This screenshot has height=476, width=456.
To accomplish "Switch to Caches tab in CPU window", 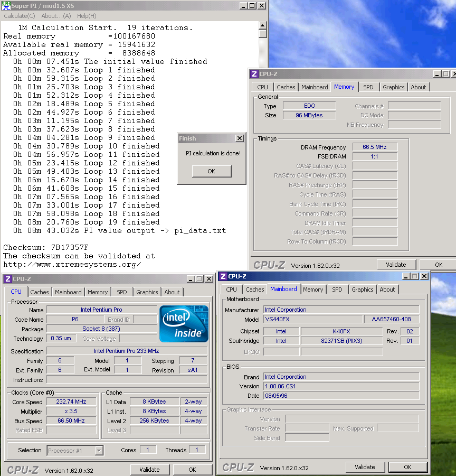I will (x=40, y=292).
